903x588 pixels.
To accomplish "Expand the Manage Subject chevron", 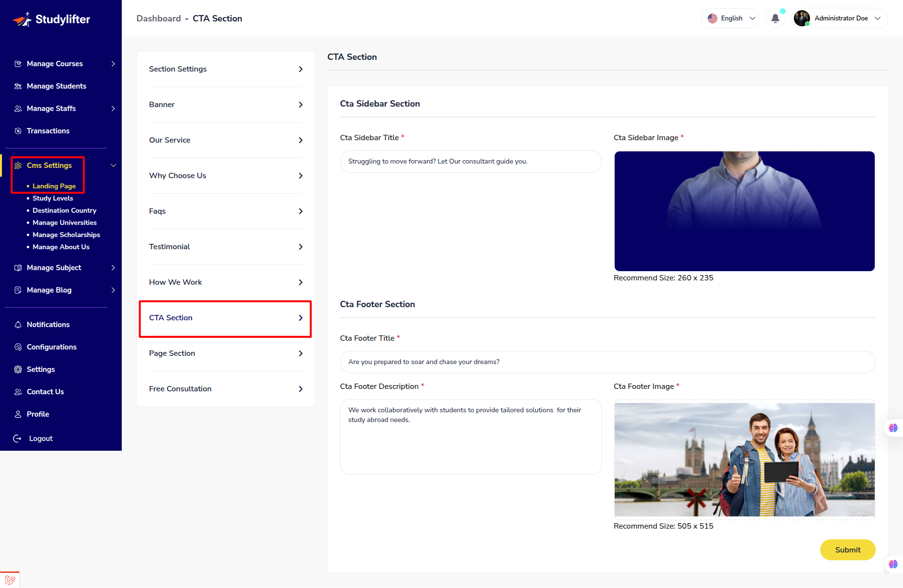I will click(x=113, y=268).
